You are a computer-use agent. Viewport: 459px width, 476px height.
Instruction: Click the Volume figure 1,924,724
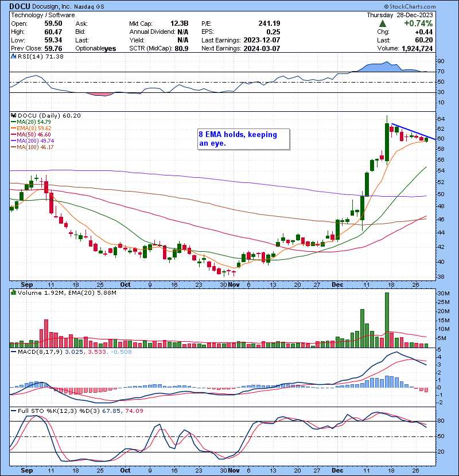417,49
